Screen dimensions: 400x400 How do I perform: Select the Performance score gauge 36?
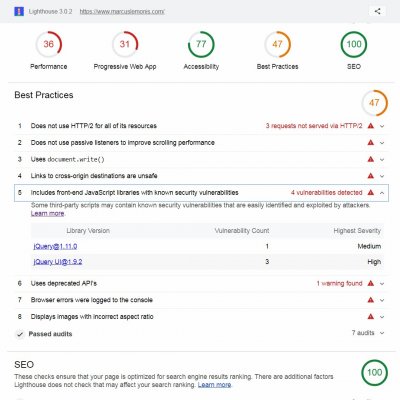coord(49,44)
